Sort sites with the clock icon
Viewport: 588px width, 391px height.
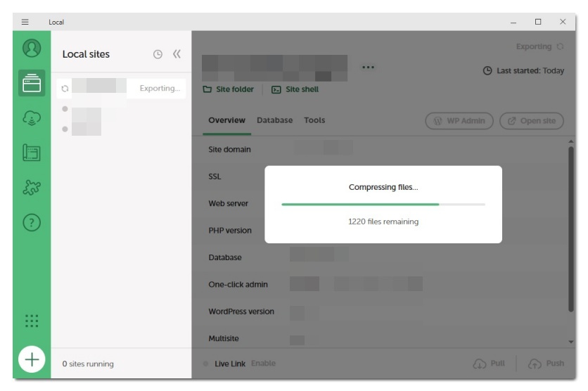(158, 54)
